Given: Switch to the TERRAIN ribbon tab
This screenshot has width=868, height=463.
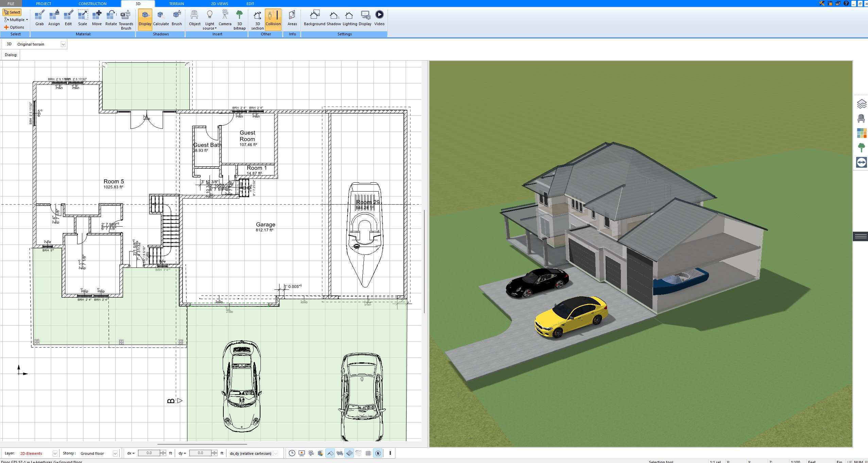Looking at the screenshot, I should coord(176,3).
